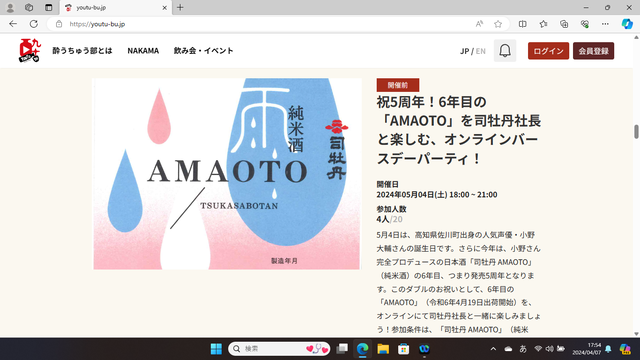Open the Copilot icon in taskbar
640x360 pixels.
coord(625,349)
